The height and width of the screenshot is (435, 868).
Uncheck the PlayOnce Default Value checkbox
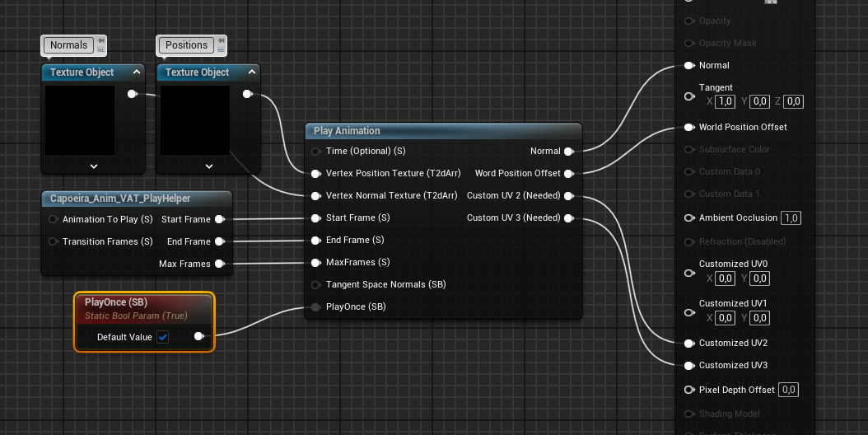point(163,337)
